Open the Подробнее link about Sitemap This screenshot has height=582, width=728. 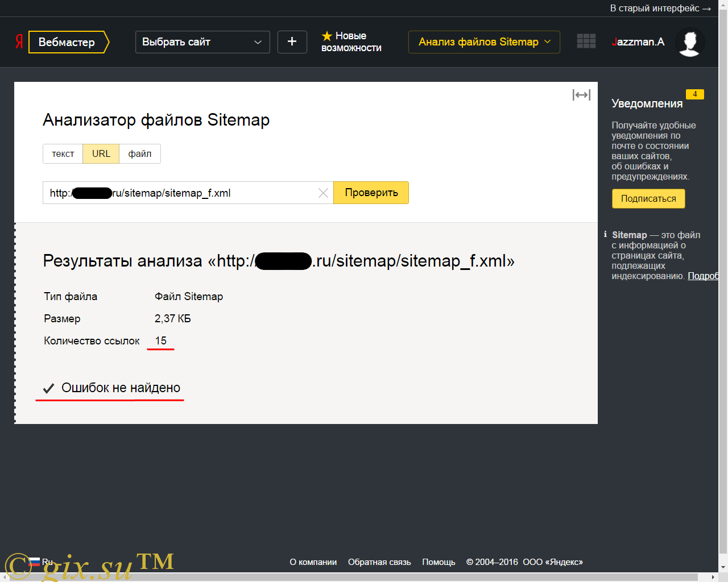tap(704, 276)
